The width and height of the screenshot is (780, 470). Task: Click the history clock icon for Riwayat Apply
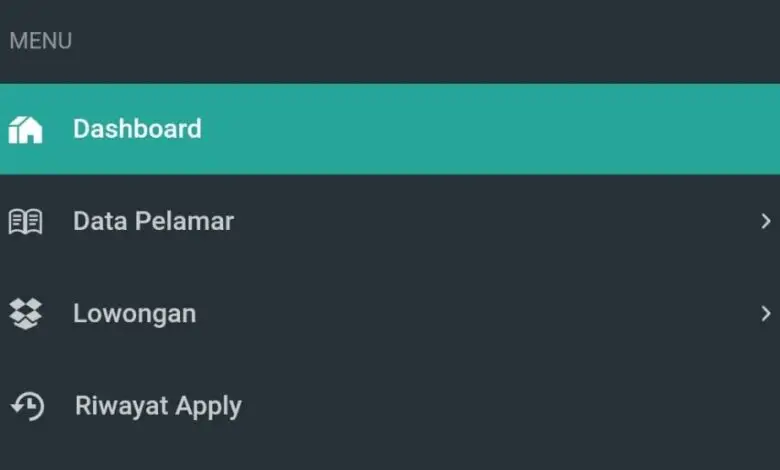tap(27, 406)
